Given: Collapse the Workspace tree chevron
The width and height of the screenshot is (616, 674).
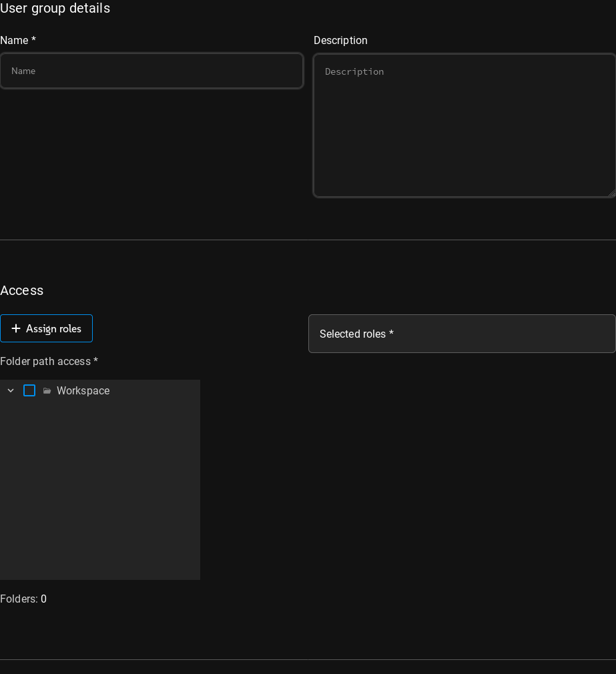Looking at the screenshot, I should 11,390.
